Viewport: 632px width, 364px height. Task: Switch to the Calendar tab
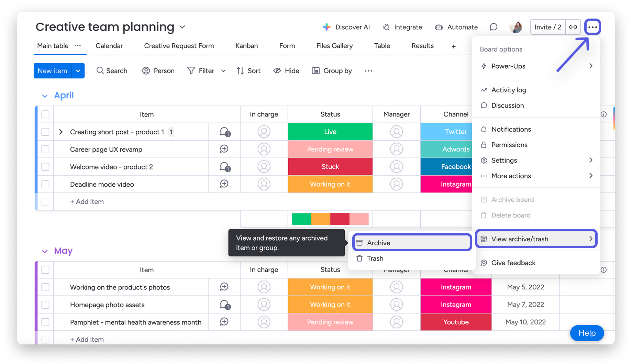click(x=109, y=46)
